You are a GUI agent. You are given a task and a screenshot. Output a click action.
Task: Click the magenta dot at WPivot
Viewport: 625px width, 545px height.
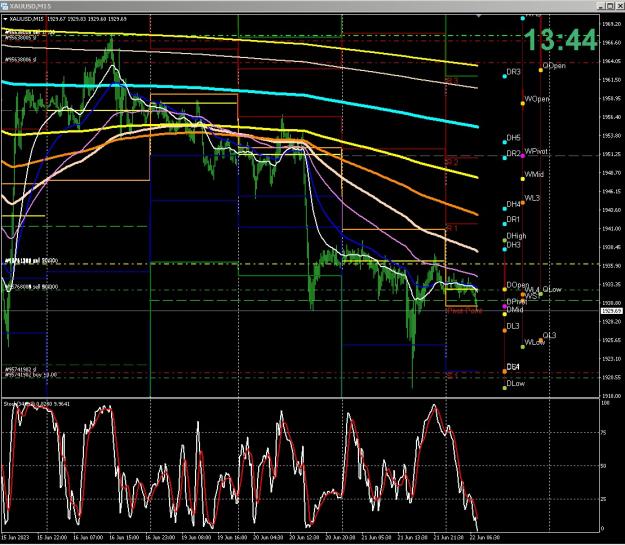523,155
